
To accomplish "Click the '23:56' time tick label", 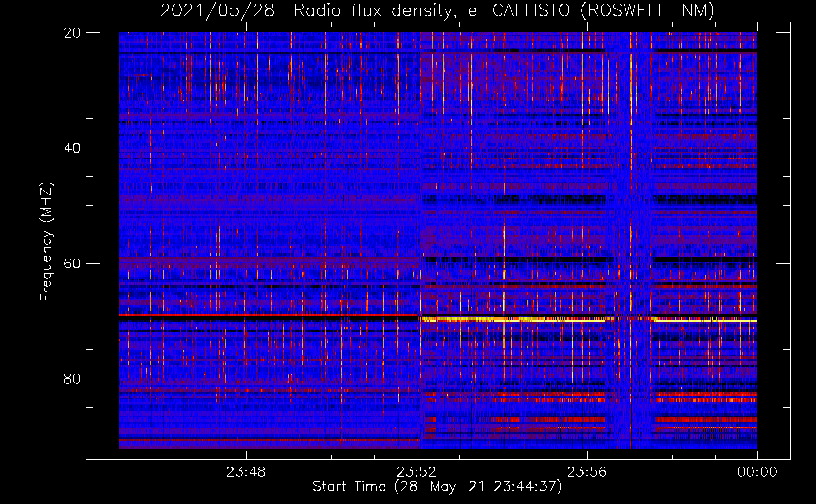I will [x=587, y=472].
